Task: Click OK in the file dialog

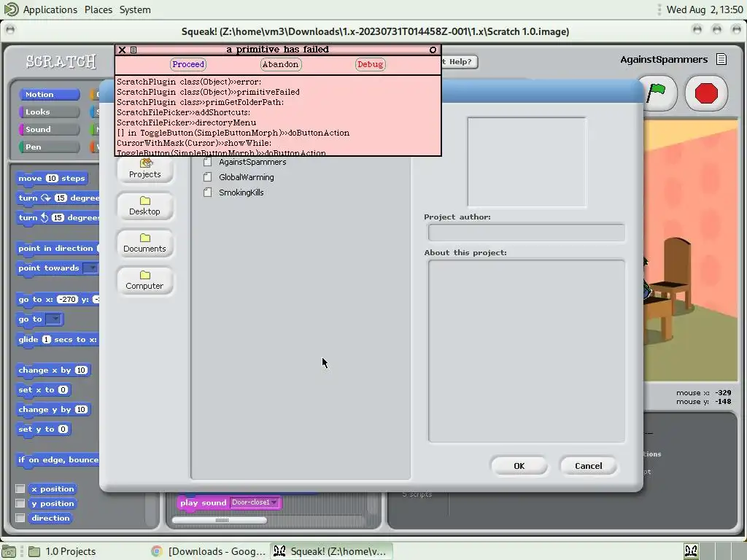Action: pyautogui.click(x=519, y=466)
